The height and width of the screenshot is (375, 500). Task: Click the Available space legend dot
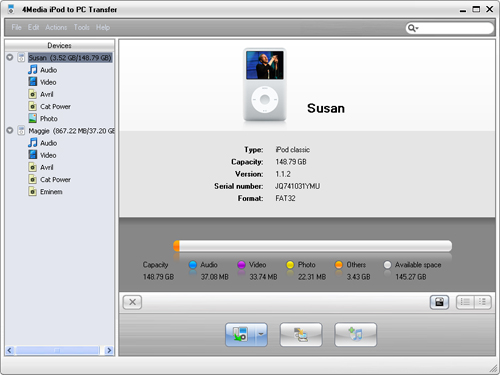pos(387,265)
